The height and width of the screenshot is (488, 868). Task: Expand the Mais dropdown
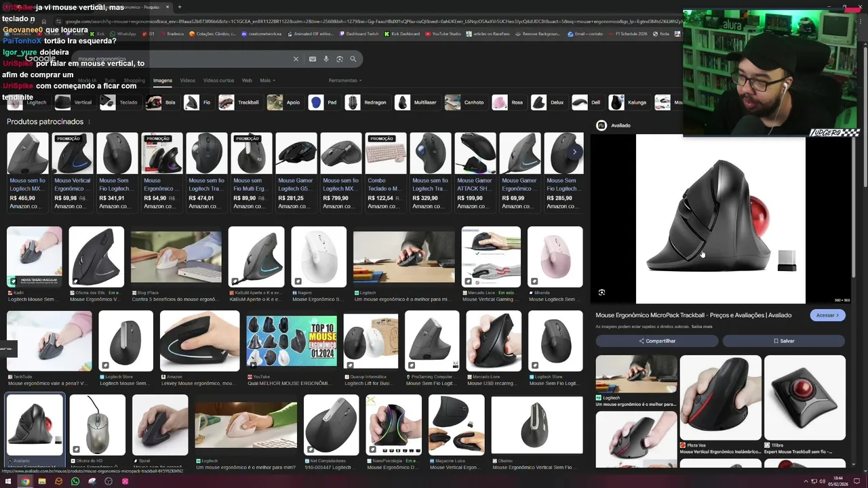(x=267, y=81)
